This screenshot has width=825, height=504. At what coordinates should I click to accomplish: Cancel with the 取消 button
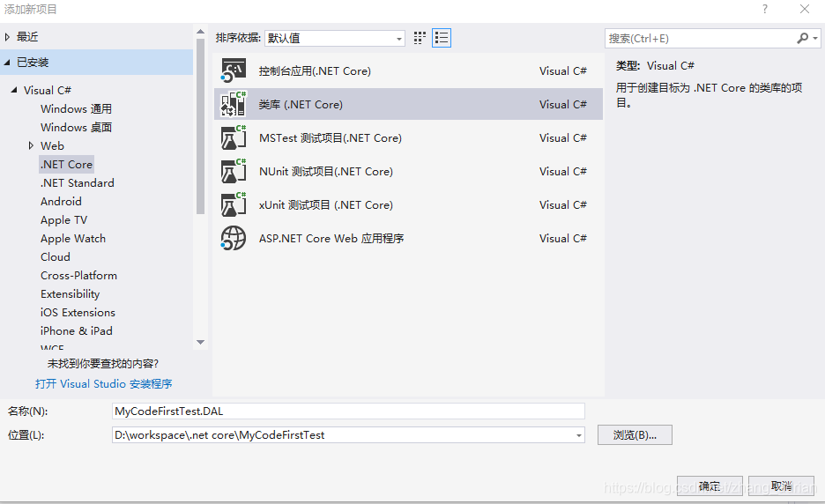click(x=781, y=486)
